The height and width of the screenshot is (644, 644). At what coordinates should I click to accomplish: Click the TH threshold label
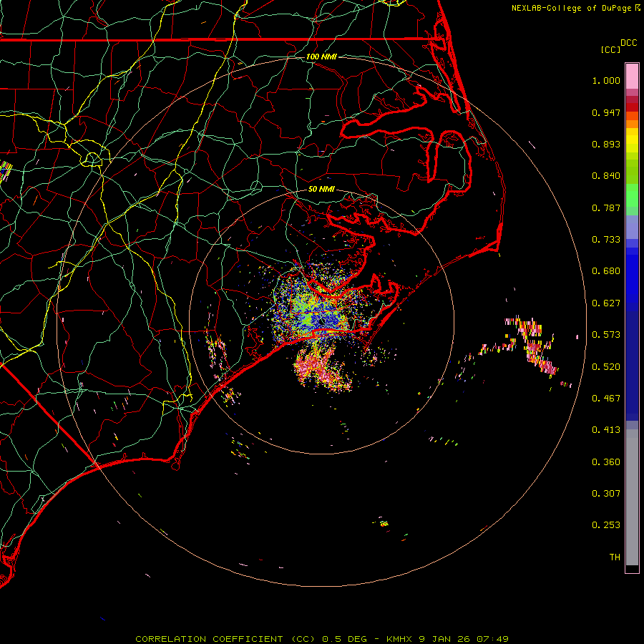tap(615, 557)
